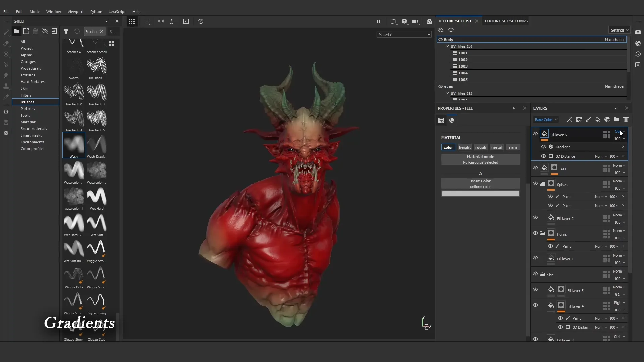Hide Fill layer 6
This screenshot has width=644, height=362.
pyautogui.click(x=535, y=134)
